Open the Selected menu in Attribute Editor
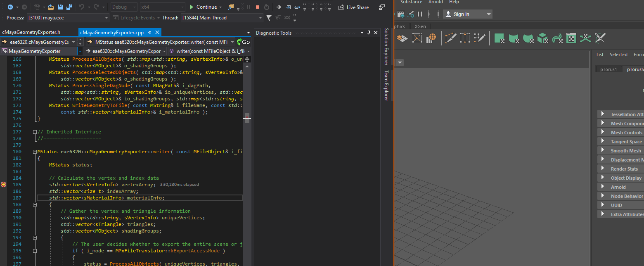 618,55
